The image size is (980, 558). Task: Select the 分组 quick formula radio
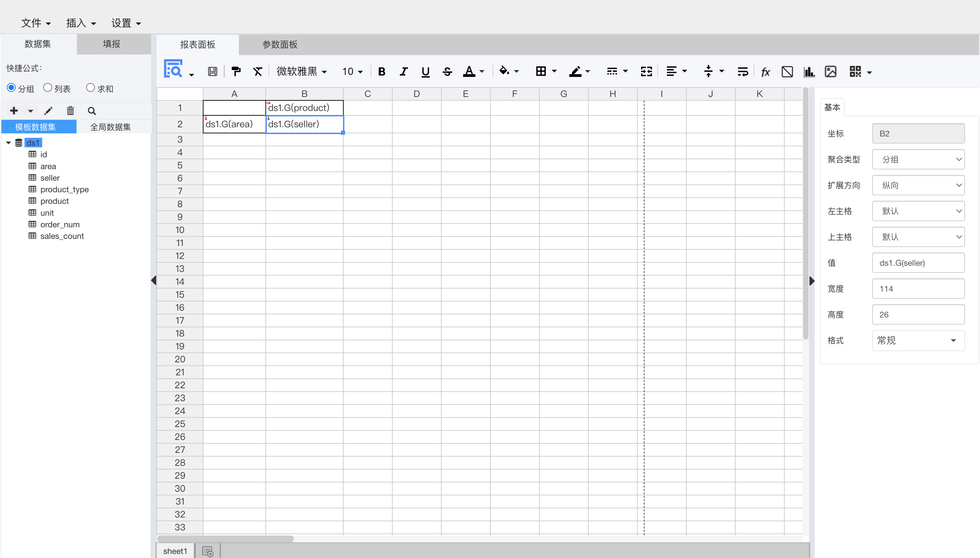(11, 88)
